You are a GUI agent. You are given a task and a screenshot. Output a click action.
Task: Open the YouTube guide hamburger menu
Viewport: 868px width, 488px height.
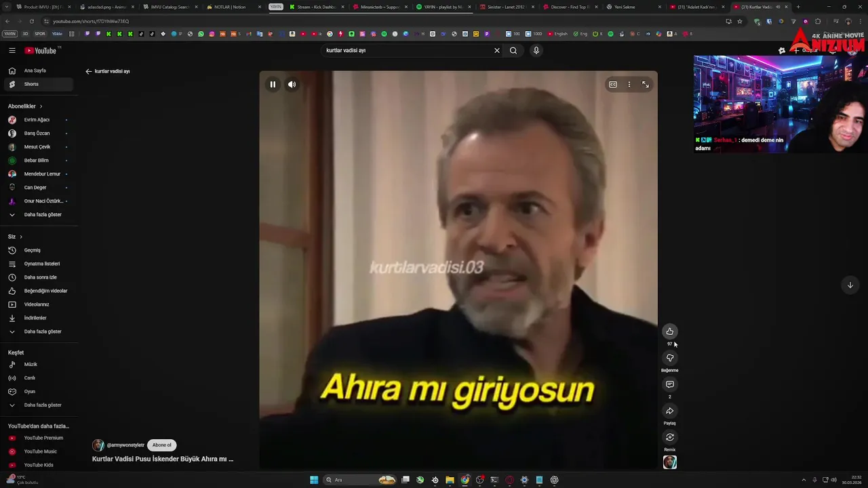12,50
